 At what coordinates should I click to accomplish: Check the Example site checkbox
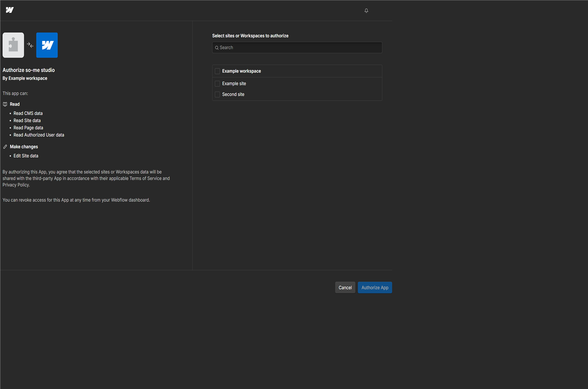[217, 84]
